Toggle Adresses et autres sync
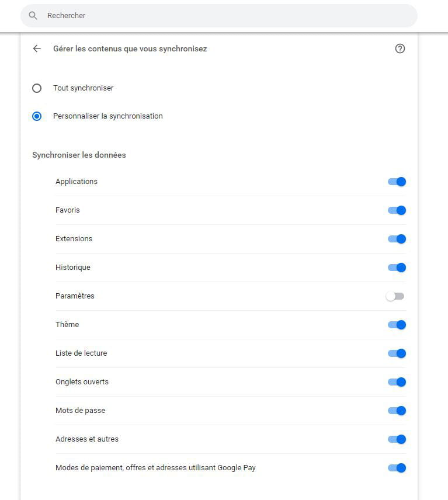The width and height of the screenshot is (448, 500). (x=397, y=439)
